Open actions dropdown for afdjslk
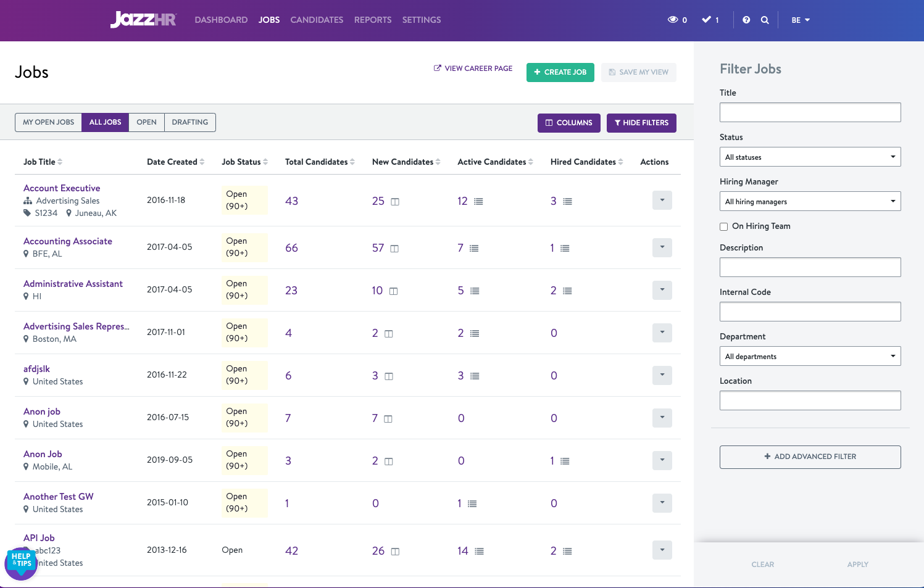This screenshot has width=924, height=588. coord(662,375)
